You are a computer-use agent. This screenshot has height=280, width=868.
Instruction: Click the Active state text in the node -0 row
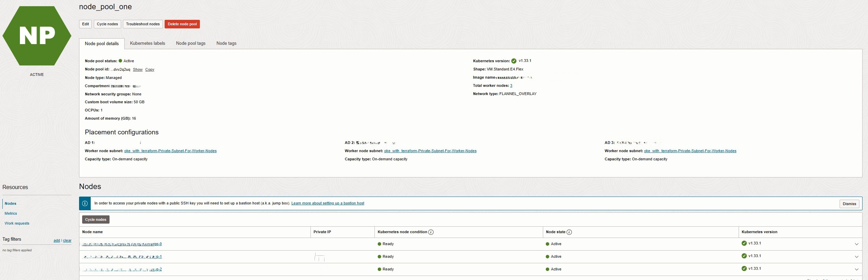(x=556, y=244)
